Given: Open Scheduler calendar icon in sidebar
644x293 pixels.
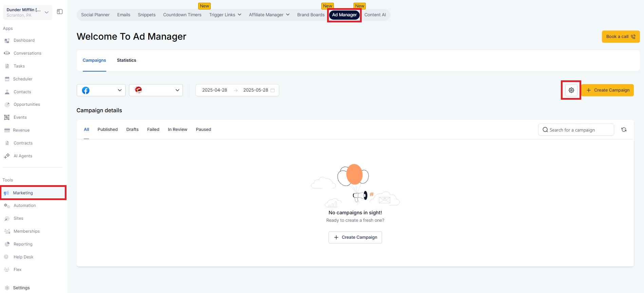Looking at the screenshot, I should coord(7,79).
